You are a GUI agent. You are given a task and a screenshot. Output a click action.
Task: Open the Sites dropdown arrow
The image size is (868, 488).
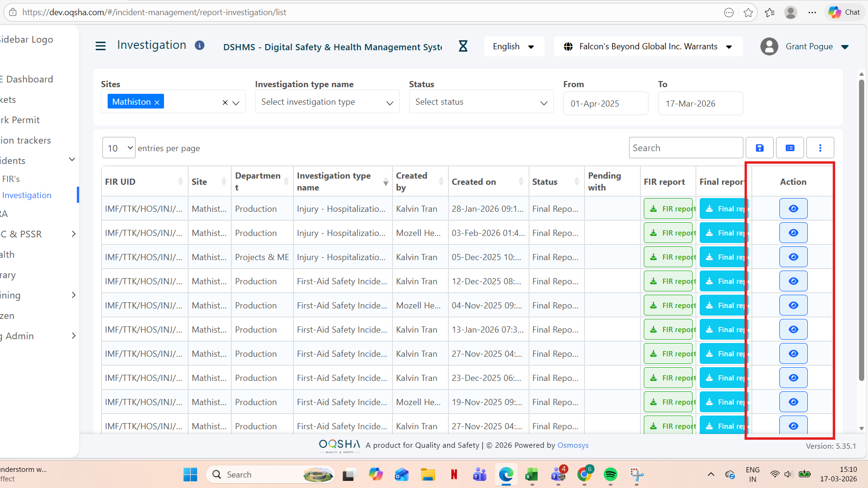[236, 103]
